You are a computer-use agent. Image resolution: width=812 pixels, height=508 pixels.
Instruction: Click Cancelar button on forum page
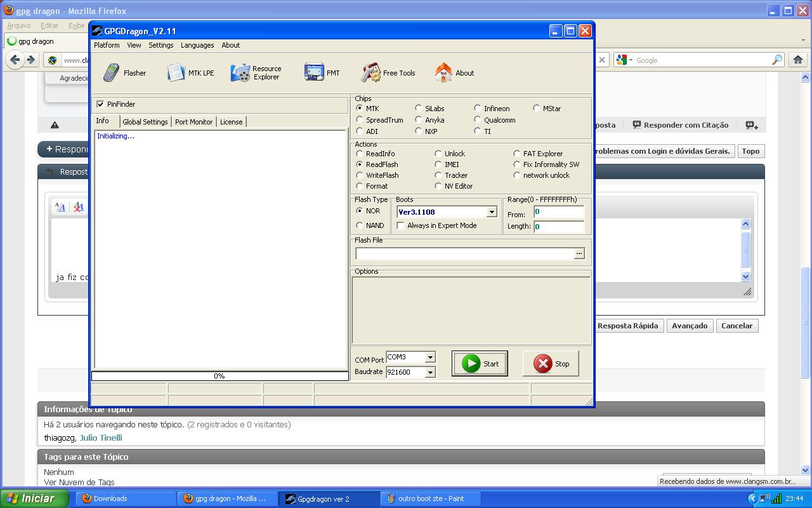[737, 326]
